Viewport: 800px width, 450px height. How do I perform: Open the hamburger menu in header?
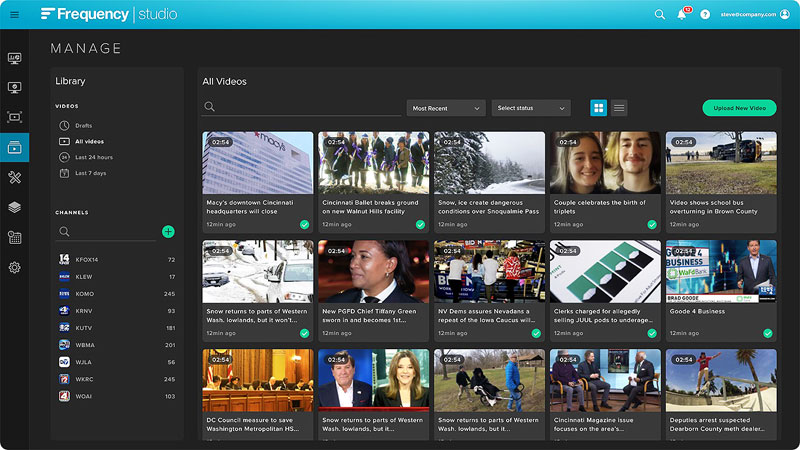[x=14, y=14]
